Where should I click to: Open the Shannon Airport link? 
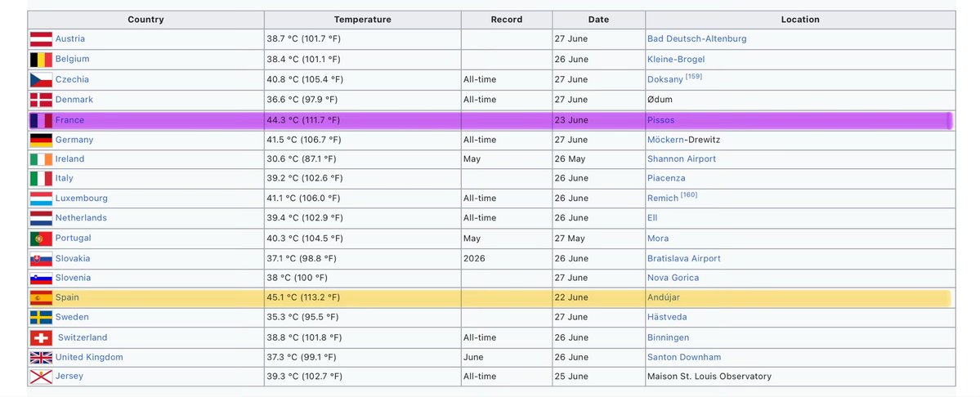[682, 158]
